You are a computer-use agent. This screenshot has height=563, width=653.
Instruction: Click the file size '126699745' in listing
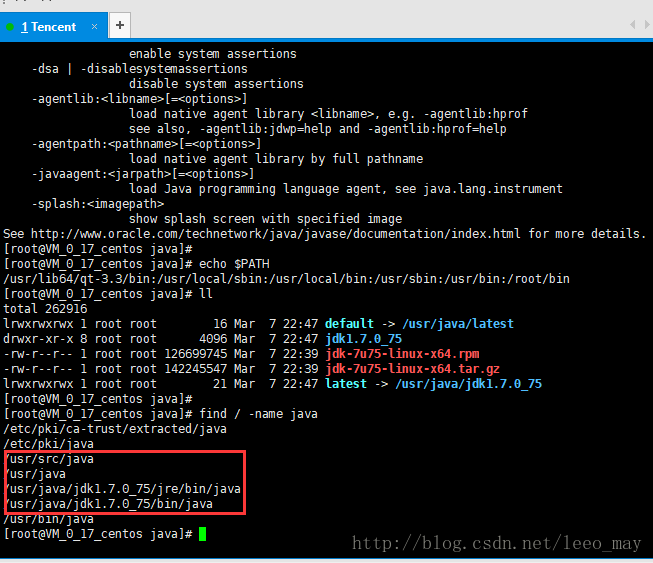pos(196,354)
